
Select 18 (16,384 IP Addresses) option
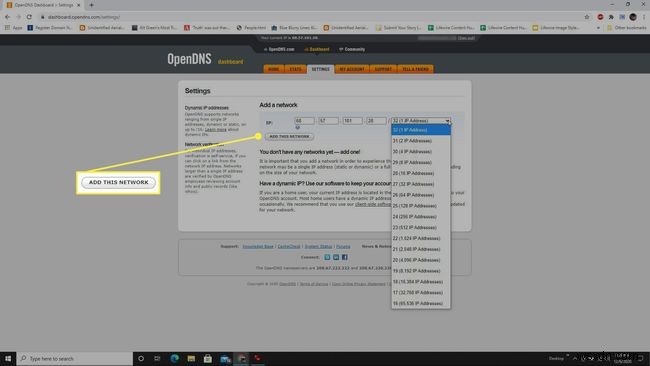click(x=421, y=282)
